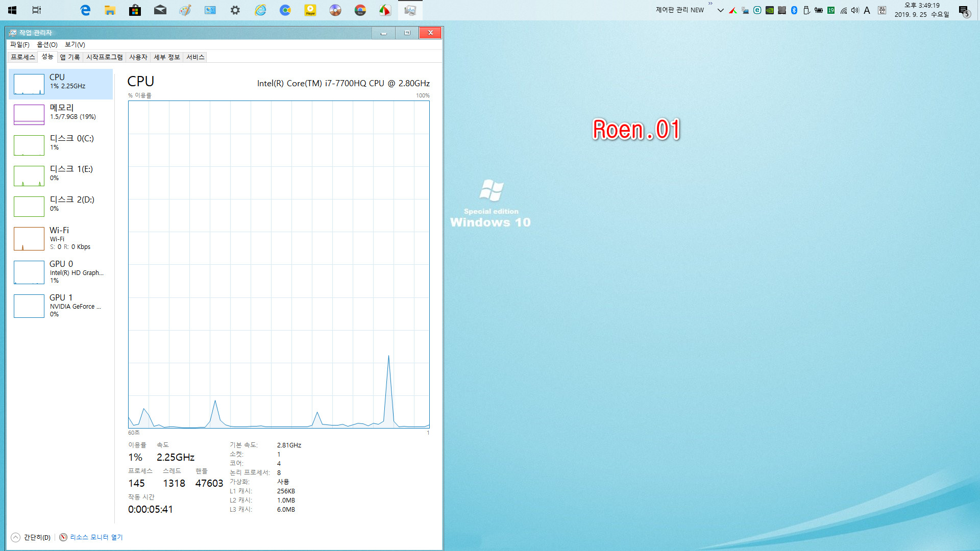Click the L3 cache value 6.0MB
980x551 pixels.
click(286, 510)
